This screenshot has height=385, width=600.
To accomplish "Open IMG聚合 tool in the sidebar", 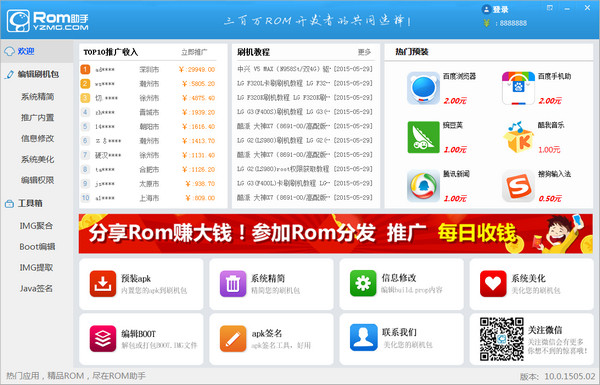I will [x=36, y=226].
